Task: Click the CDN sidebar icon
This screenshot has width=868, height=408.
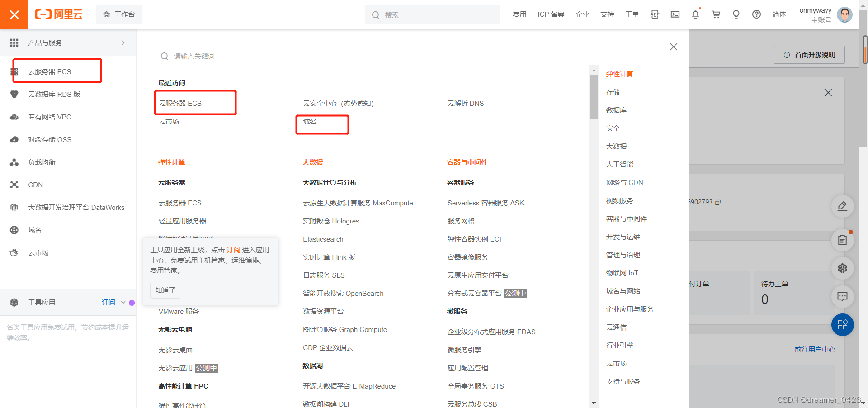Action: (x=14, y=185)
